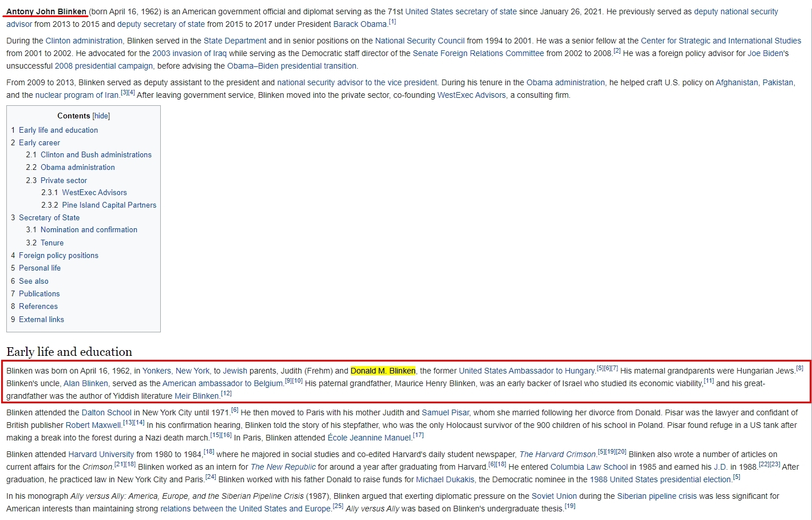Jump to Early life and education in contents

click(58, 130)
